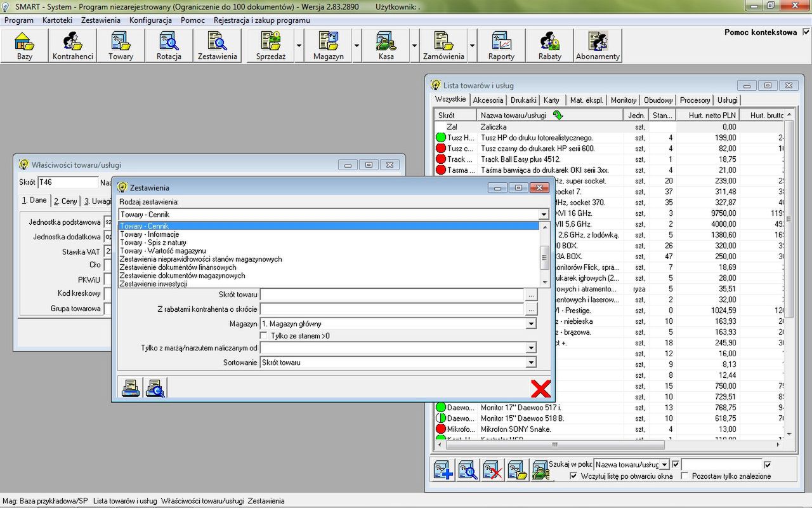Toggle the Pomoc kontekstowa checkbox
Image resolution: width=812 pixels, height=508 pixels.
[806, 32]
